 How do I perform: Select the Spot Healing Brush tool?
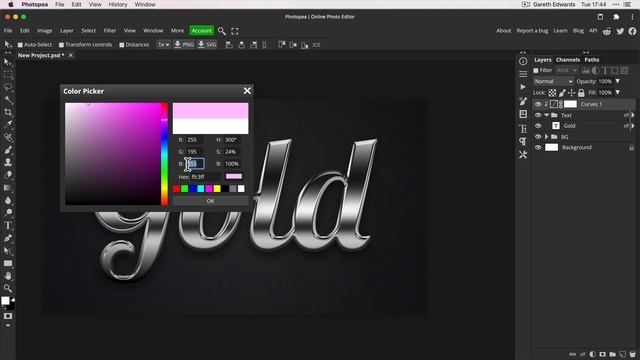(8, 138)
